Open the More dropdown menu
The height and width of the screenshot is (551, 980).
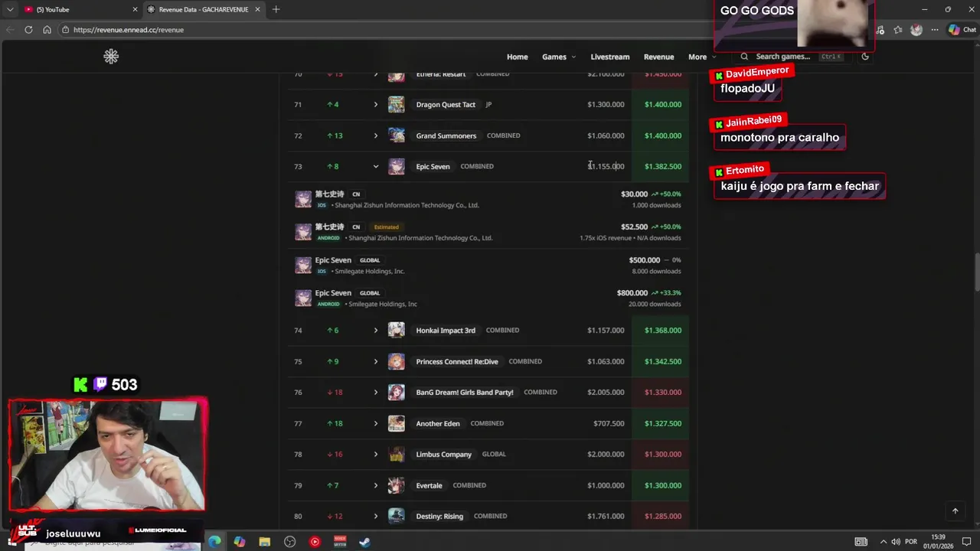coord(702,57)
